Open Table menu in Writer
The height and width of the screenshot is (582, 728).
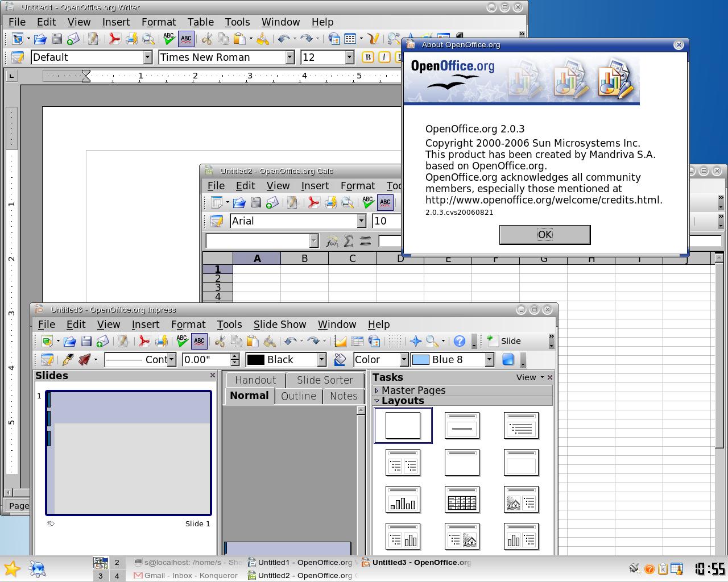click(201, 22)
